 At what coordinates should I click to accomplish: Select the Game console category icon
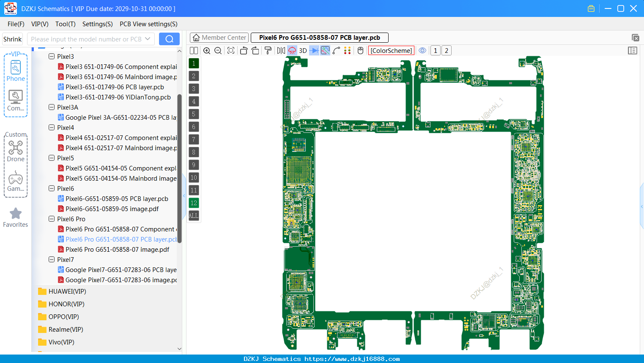(16, 181)
